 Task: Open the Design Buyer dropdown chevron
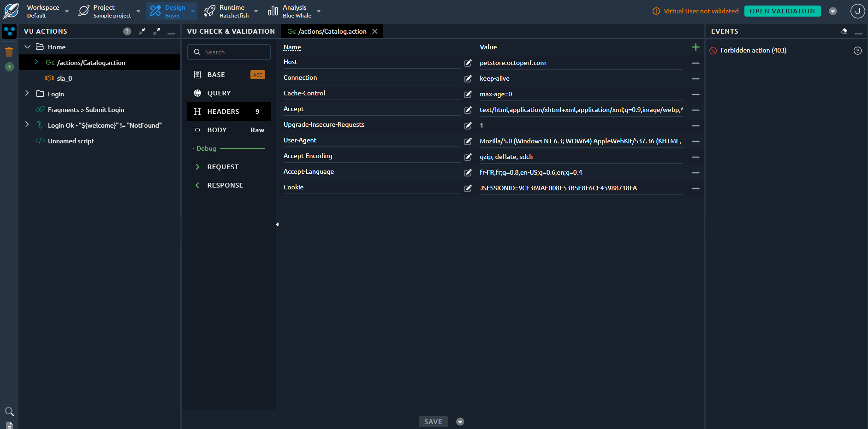[x=192, y=11]
